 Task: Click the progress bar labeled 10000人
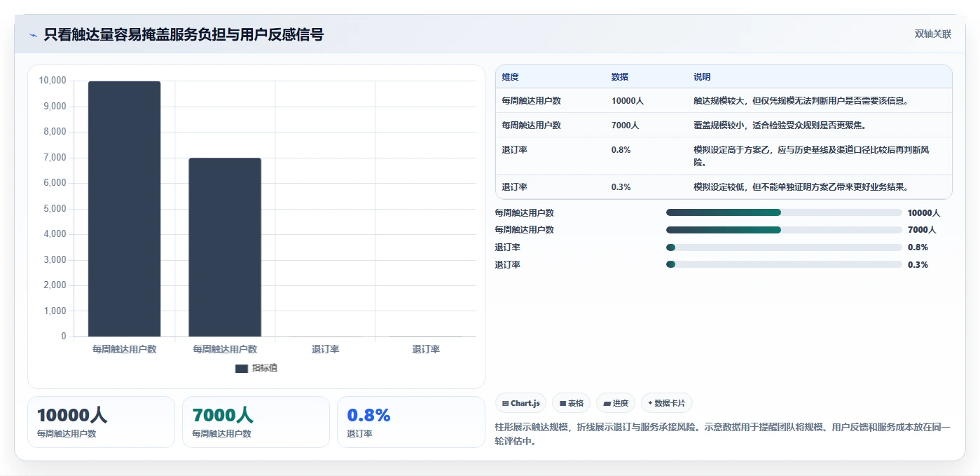(784, 212)
